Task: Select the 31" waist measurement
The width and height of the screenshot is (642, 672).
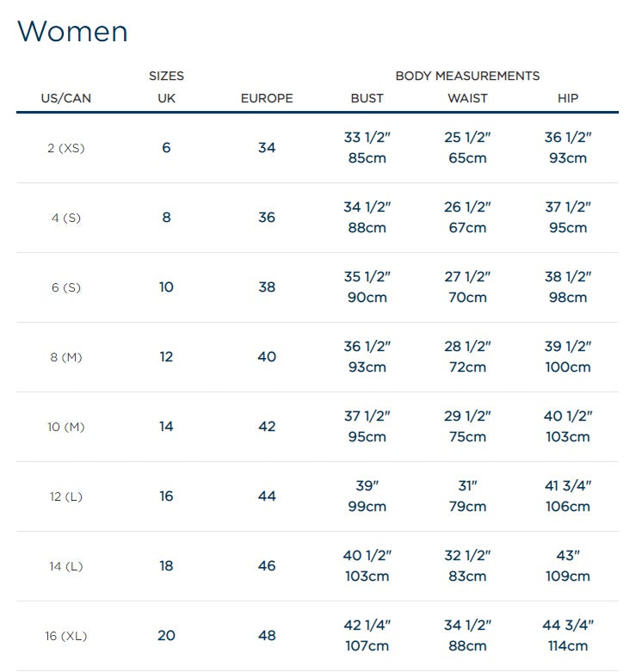Action: [x=467, y=485]
